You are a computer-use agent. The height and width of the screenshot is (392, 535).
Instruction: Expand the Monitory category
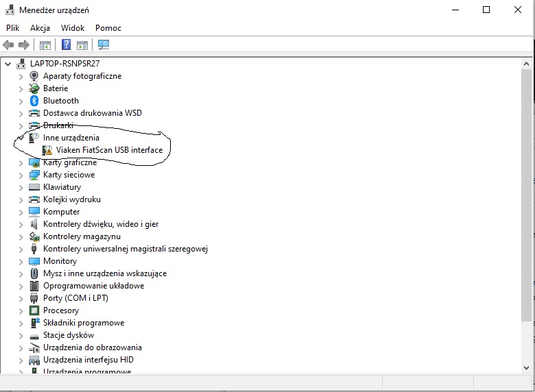point(21,261)
